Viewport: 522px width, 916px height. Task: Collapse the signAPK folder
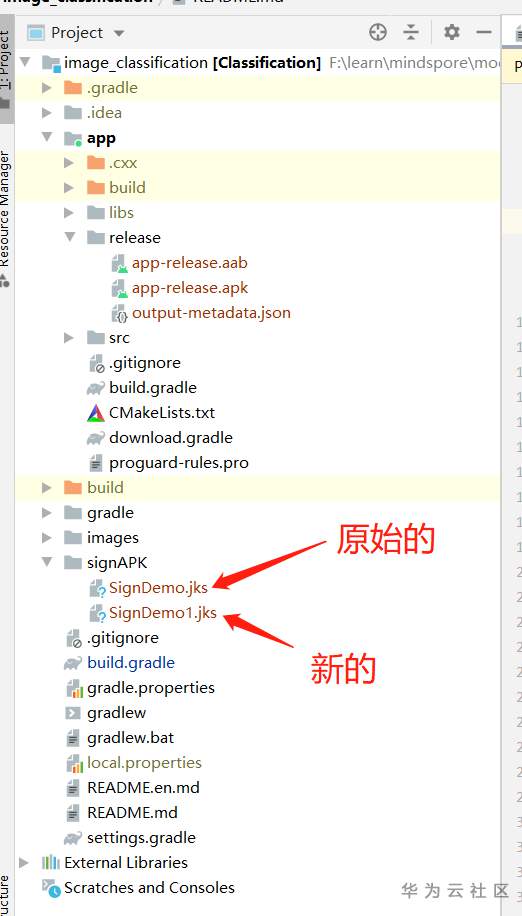pos(47,563)
